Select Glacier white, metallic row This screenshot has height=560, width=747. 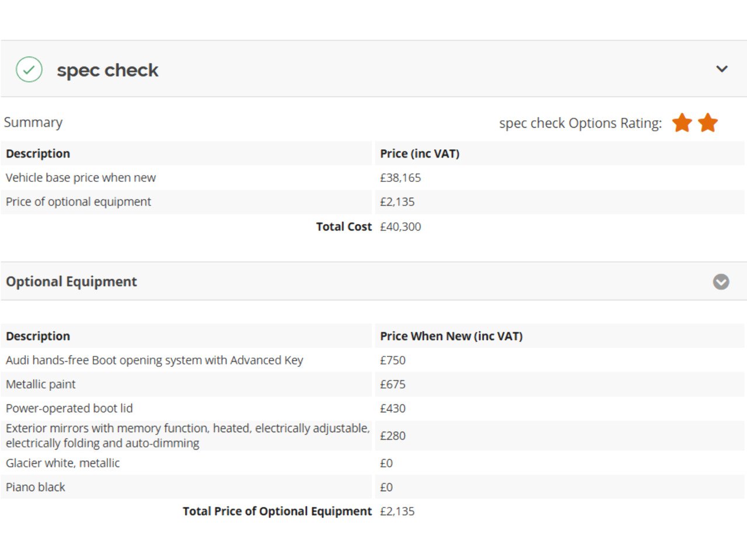point(372,463)
